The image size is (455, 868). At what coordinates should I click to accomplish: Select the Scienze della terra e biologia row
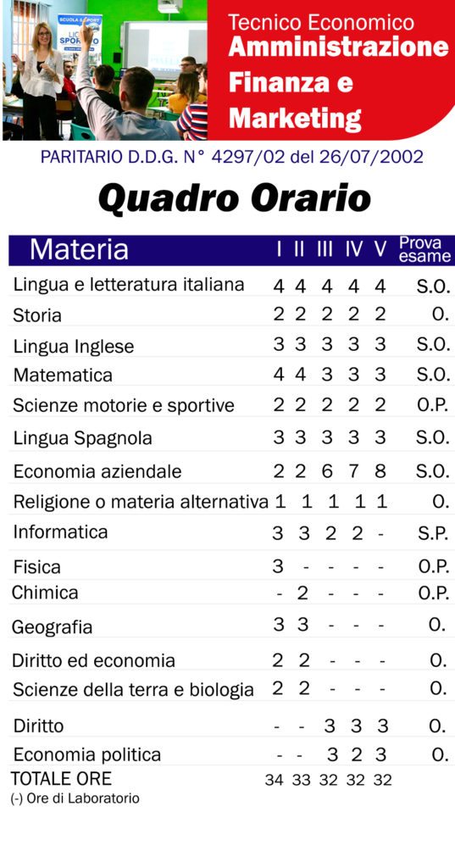pos(231,690)
